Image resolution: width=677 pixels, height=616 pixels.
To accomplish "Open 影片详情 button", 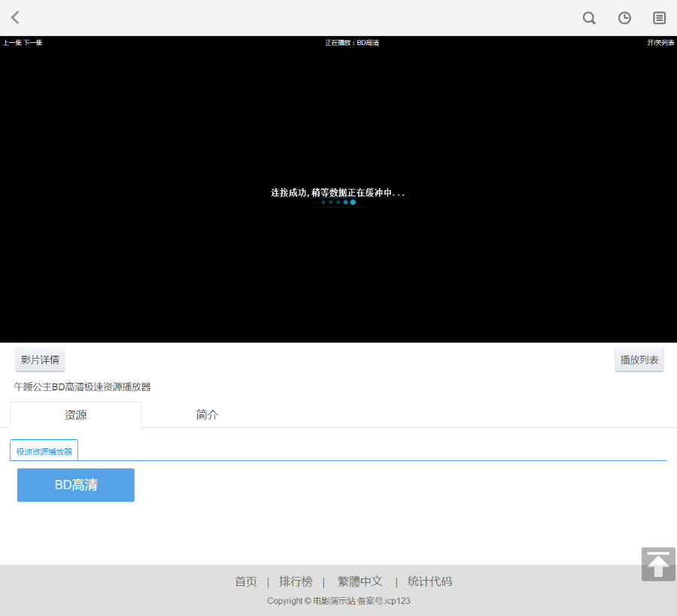I will [x=40, y=360].
